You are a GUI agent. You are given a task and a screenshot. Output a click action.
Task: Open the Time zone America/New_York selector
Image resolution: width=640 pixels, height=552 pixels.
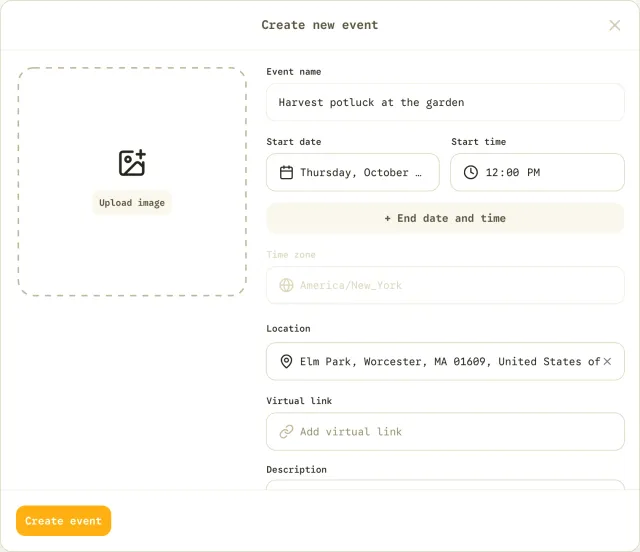pos(445,285)
